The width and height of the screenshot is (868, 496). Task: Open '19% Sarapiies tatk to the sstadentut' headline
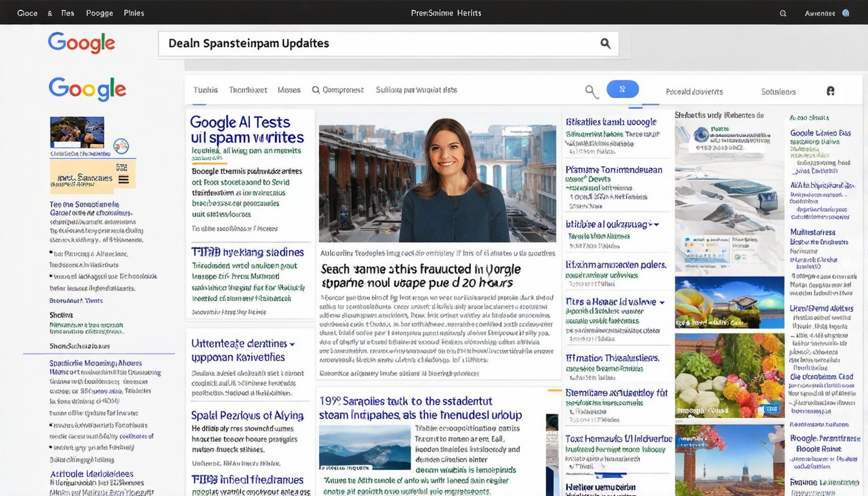click(x=420, y=408)
